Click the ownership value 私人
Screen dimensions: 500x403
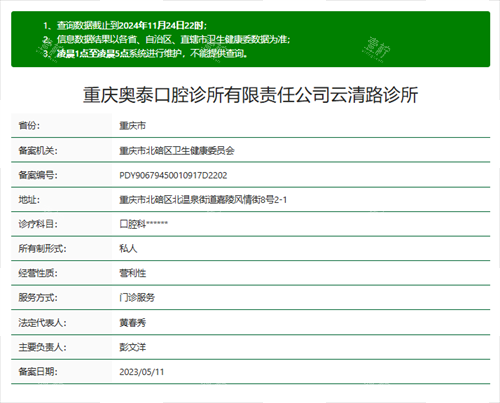point(128,248)
